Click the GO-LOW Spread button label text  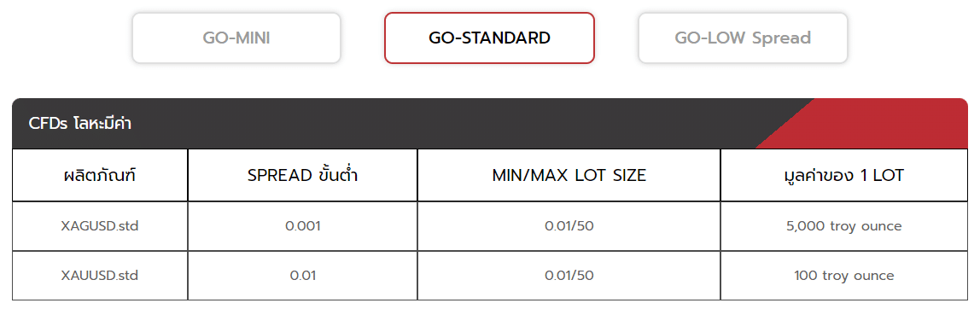(x=743, y=38)
